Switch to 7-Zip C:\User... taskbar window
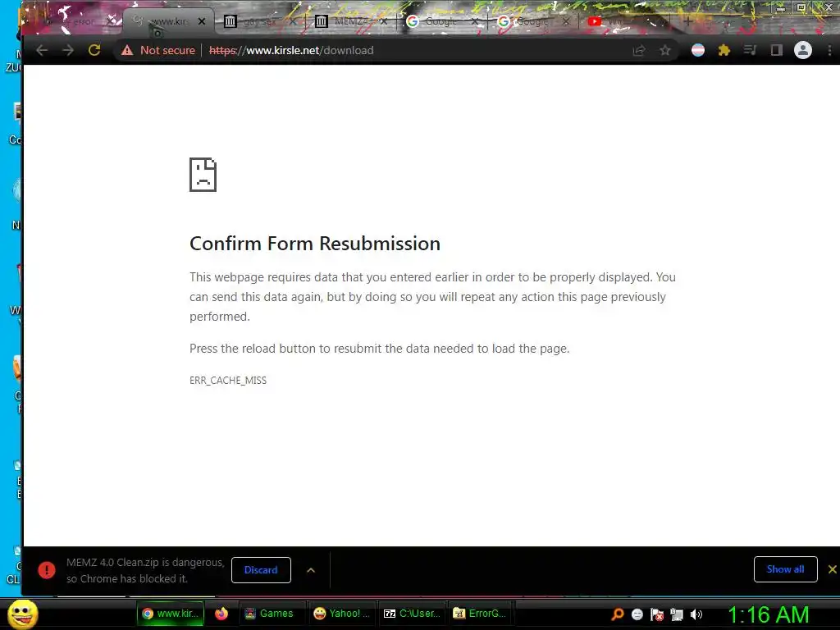This screenshot has width=840, height=630. tap(412, 614)
